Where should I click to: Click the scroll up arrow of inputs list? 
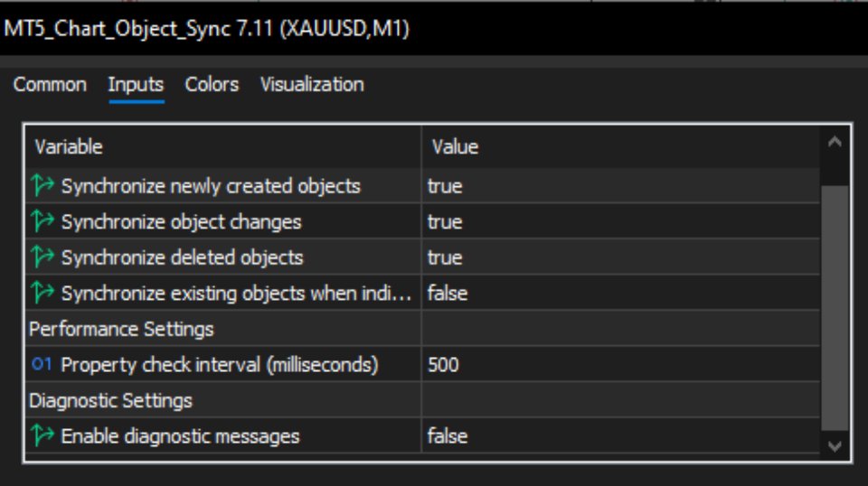point(835,142)
